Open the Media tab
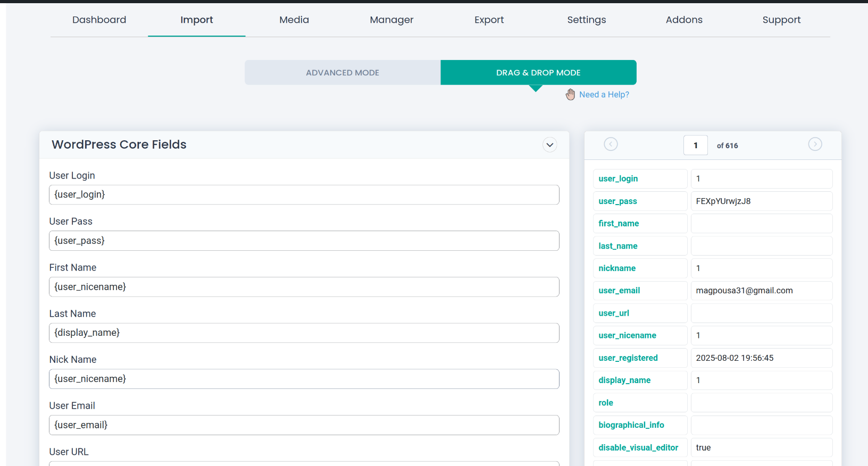 (x=294, y=20)
